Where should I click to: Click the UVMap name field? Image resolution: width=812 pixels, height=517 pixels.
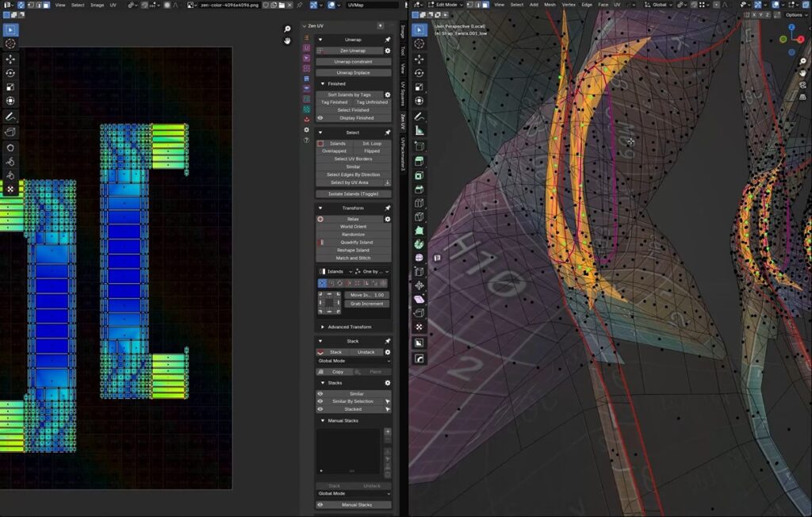371,5
